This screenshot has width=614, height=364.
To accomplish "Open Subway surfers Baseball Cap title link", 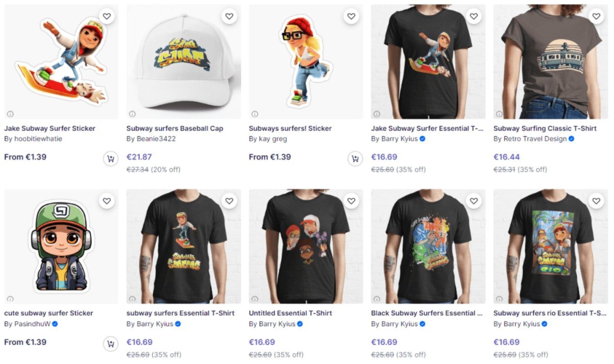I will pyautogui.click(x=175, y=129).
